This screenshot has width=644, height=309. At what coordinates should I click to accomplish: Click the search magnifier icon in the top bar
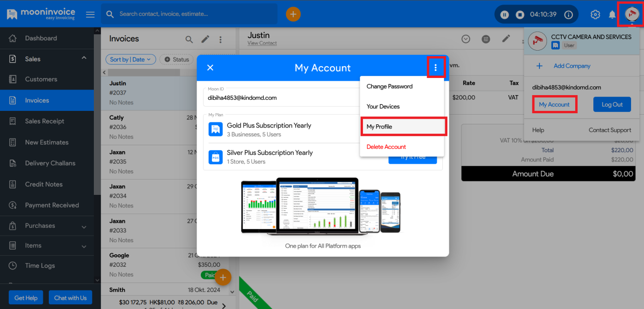pyautogui.click(x=110, y=14)
